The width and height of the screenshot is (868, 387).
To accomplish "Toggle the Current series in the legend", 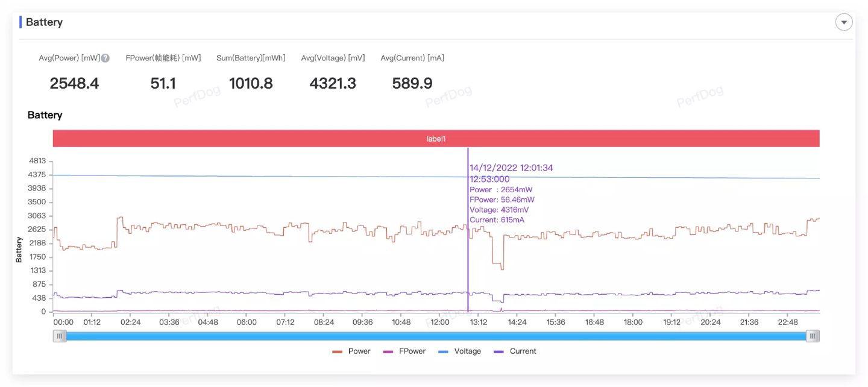I will (515, 351).
